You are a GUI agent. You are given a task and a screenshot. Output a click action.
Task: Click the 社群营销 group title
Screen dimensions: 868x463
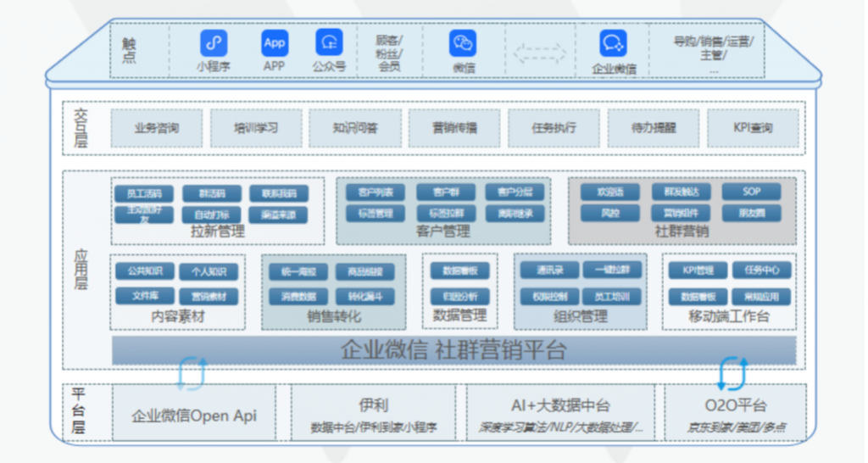pos(682,231)
